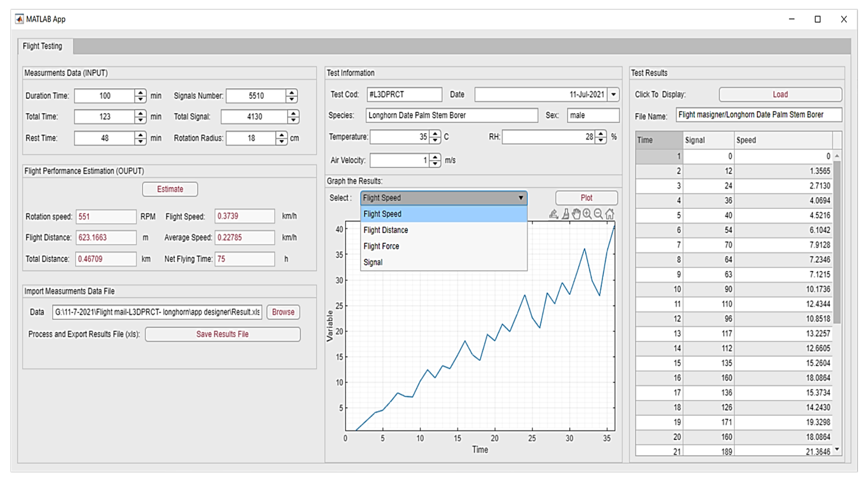Decrease Rotation Radius with down arrow
This screenshot has height=483, width=868.
(x=281, y=141)
